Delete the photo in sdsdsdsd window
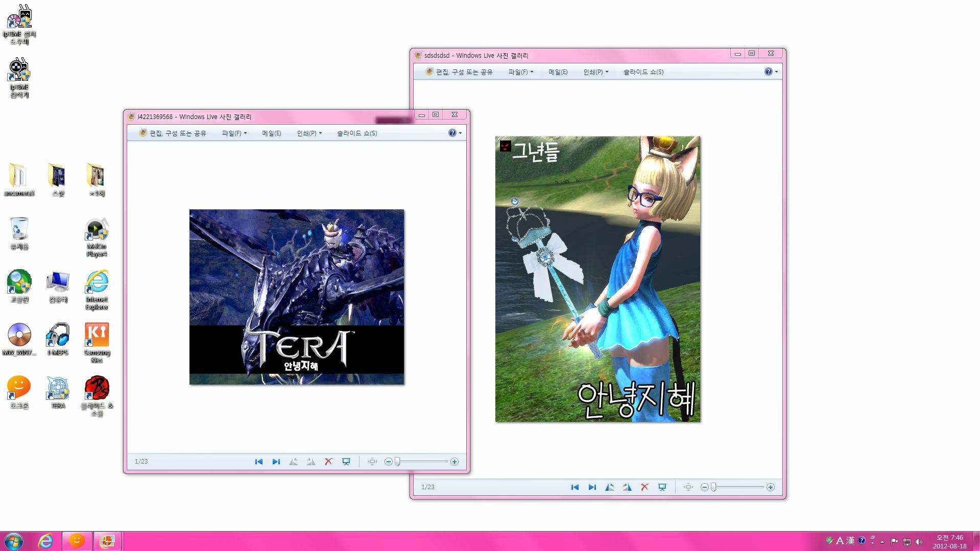 644,487
